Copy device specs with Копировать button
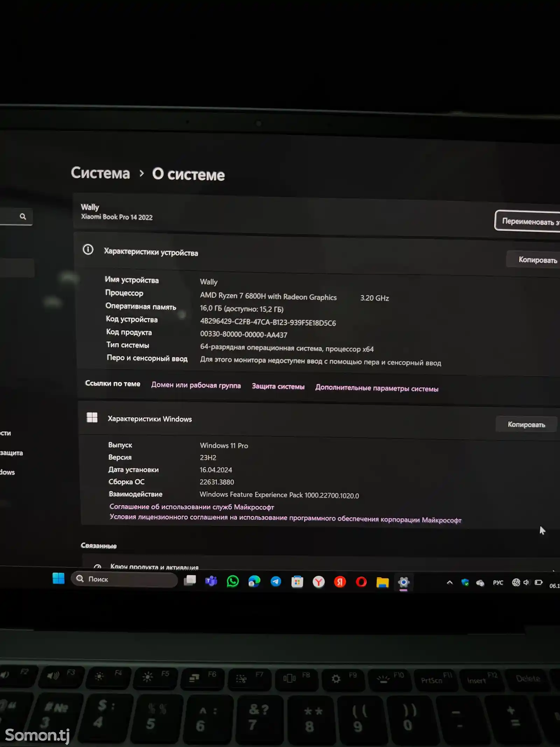This screenshot has height=747, width=560. point(534,260)
